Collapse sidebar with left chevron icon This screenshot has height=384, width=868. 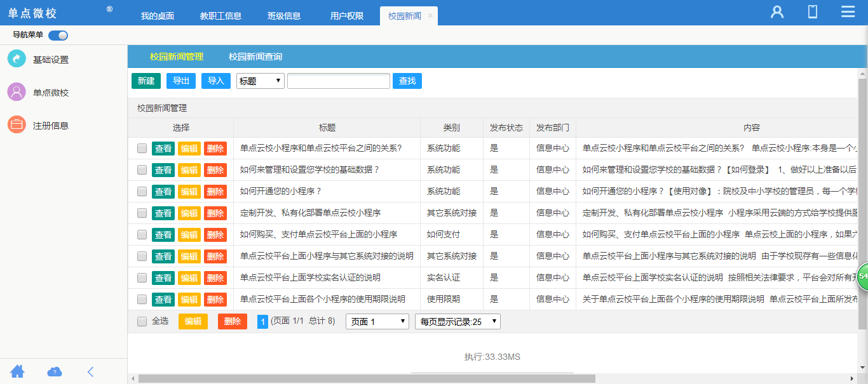[x=91, y=371]
